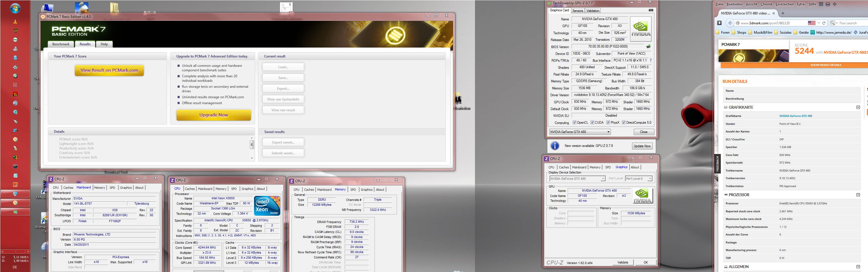This screenshot has width=868, height=272.
Task: Expand the ALLGEMEIN section
Action: pos(858,267)
